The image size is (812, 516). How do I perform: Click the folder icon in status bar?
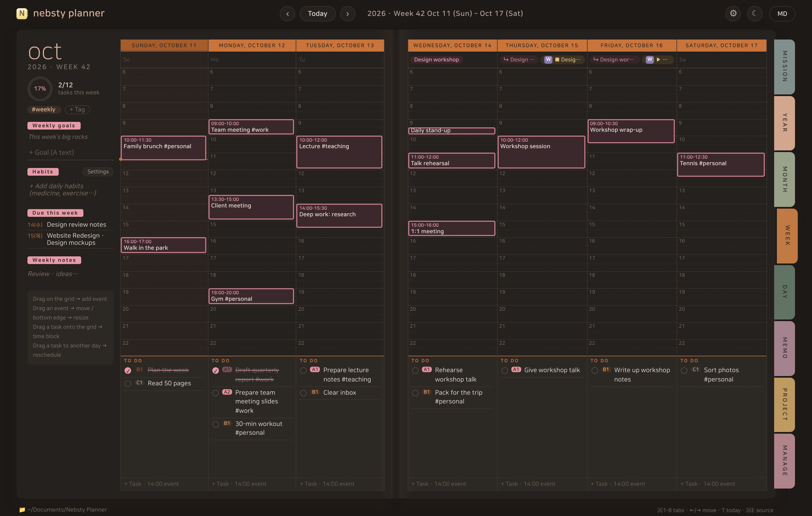(x=22, y=510)
